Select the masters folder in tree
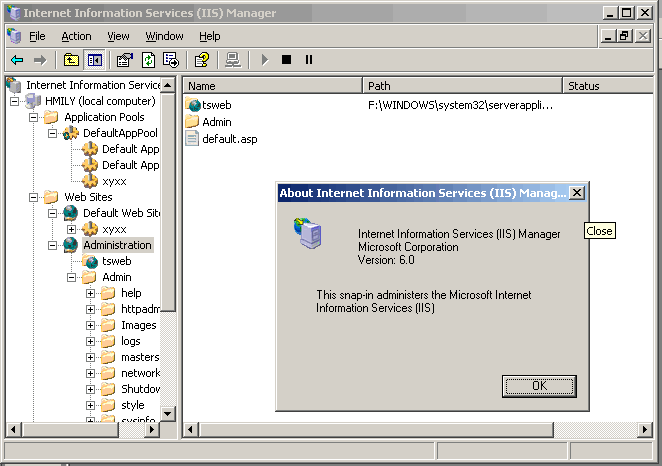Screen dimensions: 662x466 click(x=140, y=357)
